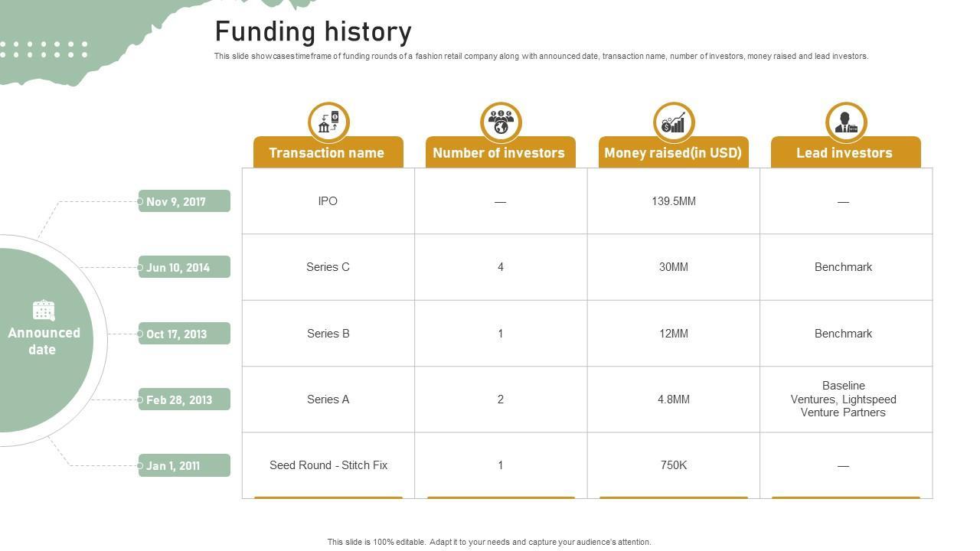Click the investors group icon

501,122
